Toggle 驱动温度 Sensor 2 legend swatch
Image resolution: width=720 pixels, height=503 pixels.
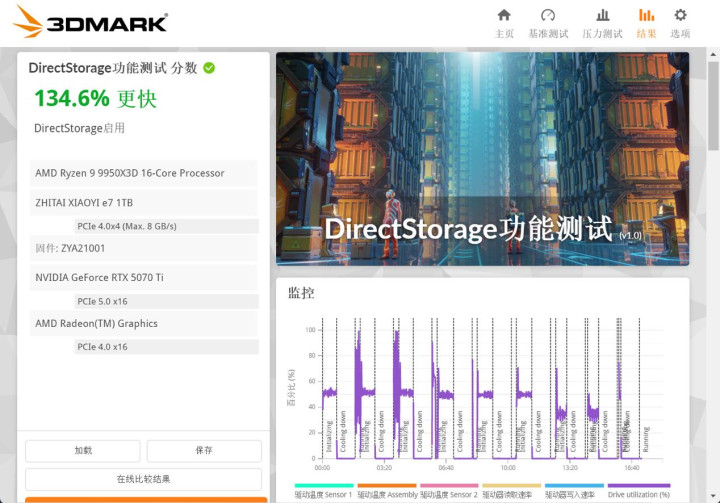tap(449, 486)
